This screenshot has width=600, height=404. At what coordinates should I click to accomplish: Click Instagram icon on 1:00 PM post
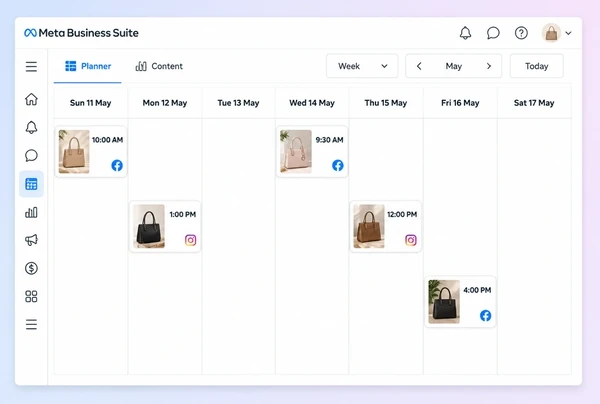(191, 240)
